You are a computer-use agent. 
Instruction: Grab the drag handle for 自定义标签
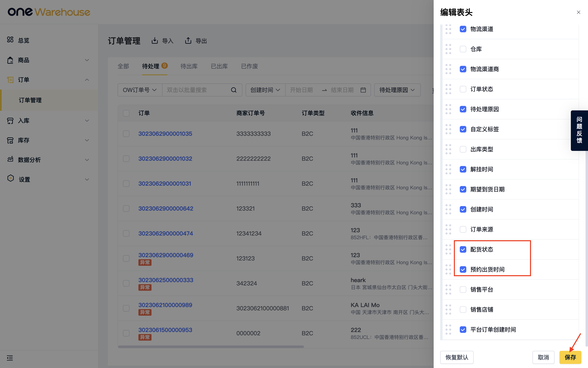(x=448, y=129)
